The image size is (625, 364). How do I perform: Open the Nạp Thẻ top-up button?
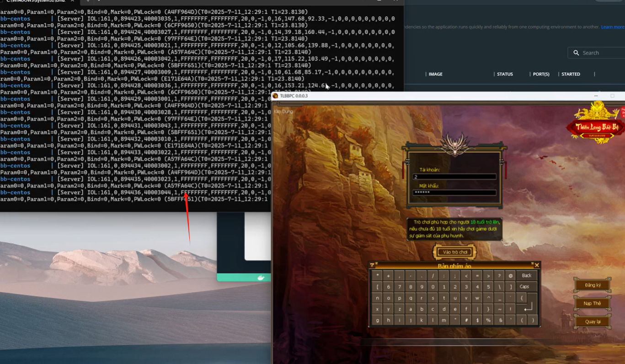[x=593, y=303]
